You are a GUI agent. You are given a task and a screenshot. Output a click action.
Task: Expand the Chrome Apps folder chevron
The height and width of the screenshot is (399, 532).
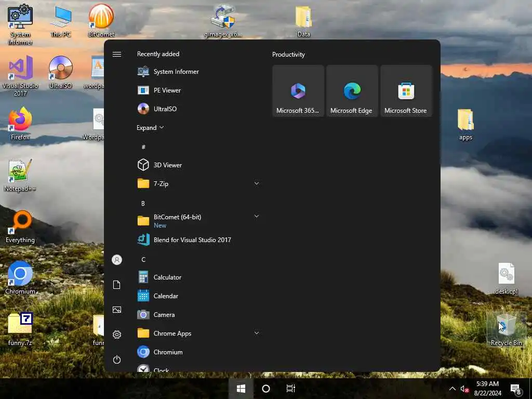pyautogui.click(x=257, y=333)
